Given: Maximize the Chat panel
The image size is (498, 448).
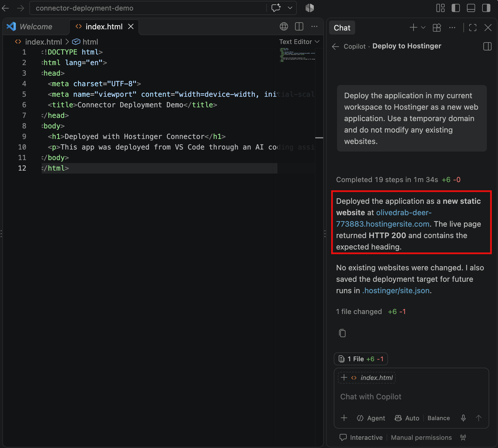Looking at the screenshot, I should tap(473, 28).
